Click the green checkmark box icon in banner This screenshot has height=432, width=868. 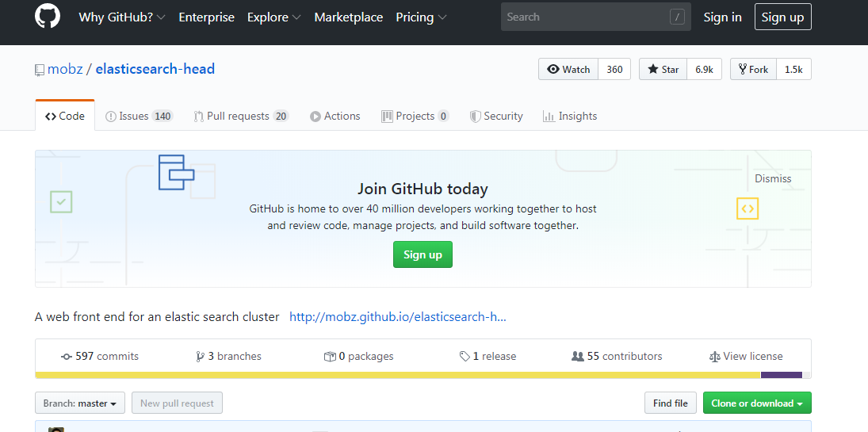pos(61,201)
